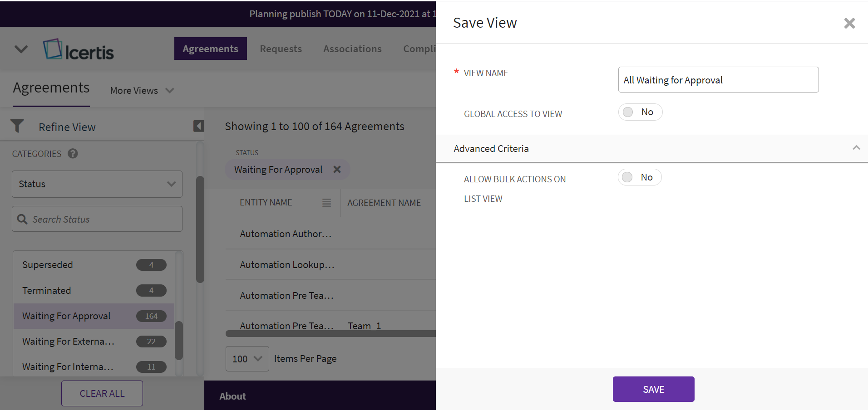
Task: Open the Categories help question icon
Action: [73, 154]
